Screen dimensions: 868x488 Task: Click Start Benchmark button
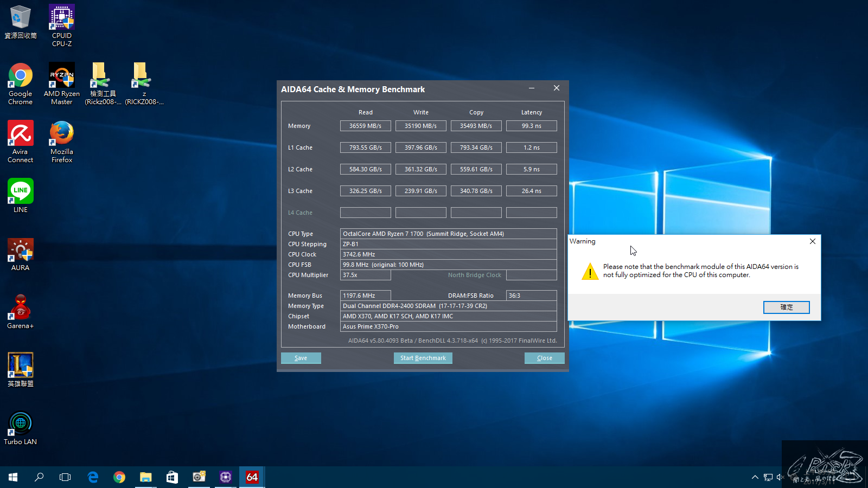[x=423, y=358]
